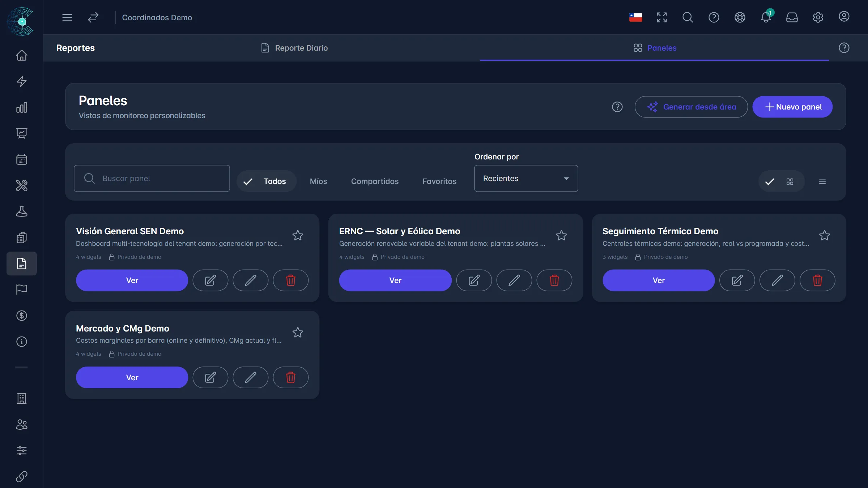
Task: Open the settings gear in top bar
Action: [x=818, y=17]
